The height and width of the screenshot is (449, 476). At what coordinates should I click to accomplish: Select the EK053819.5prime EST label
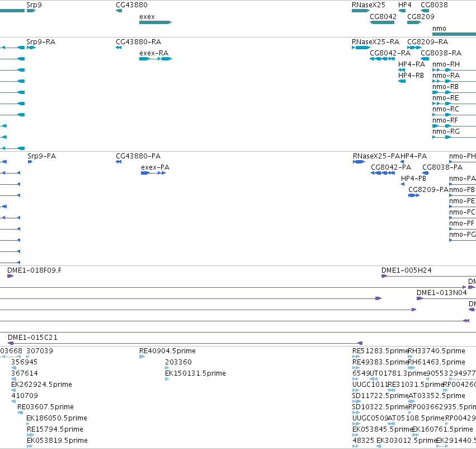click(57, 441)
